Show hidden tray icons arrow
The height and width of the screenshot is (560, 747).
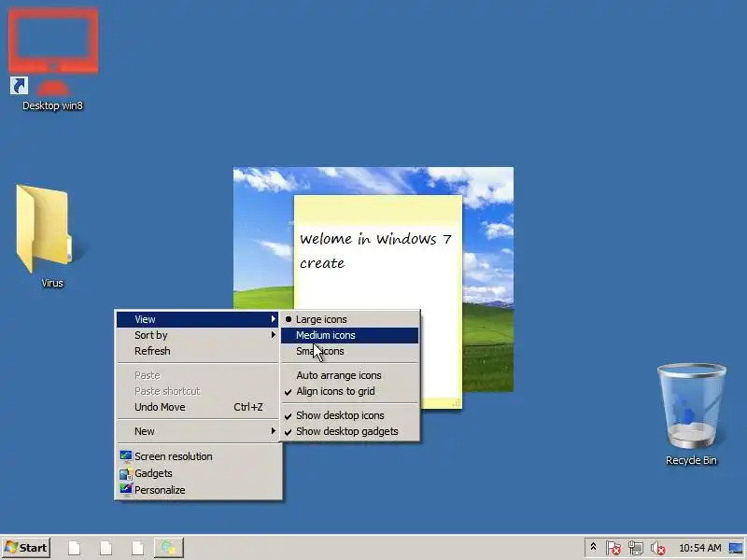(593, 548)
